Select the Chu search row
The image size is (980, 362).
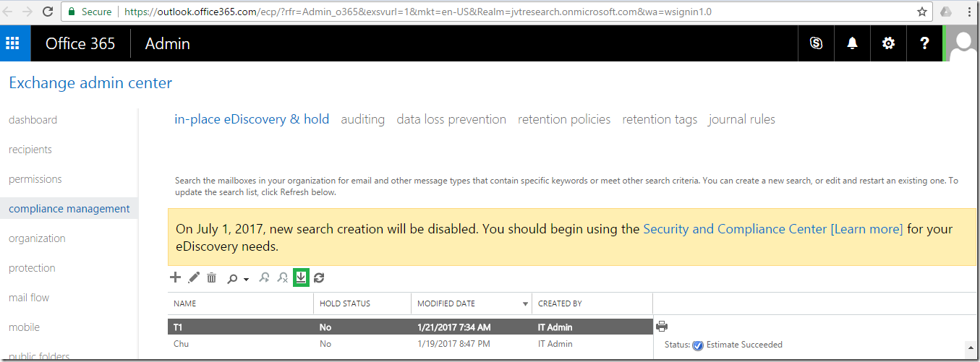410,344
